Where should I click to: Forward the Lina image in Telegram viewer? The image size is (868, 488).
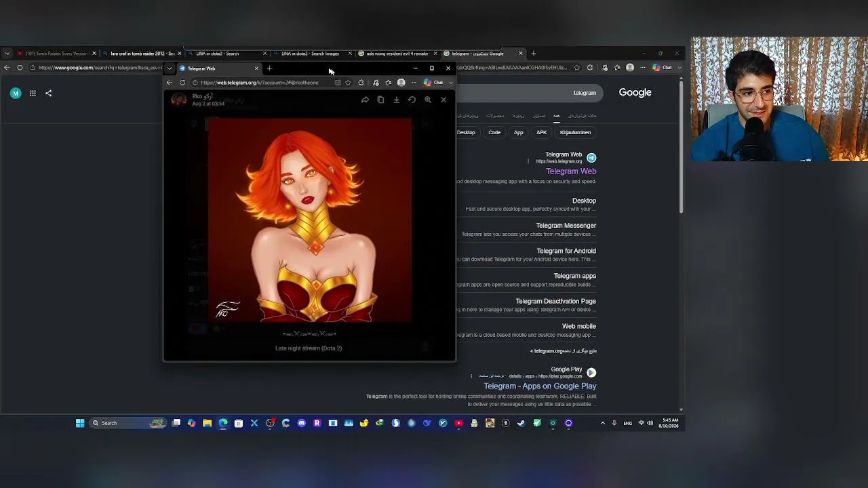coord(365,100)
